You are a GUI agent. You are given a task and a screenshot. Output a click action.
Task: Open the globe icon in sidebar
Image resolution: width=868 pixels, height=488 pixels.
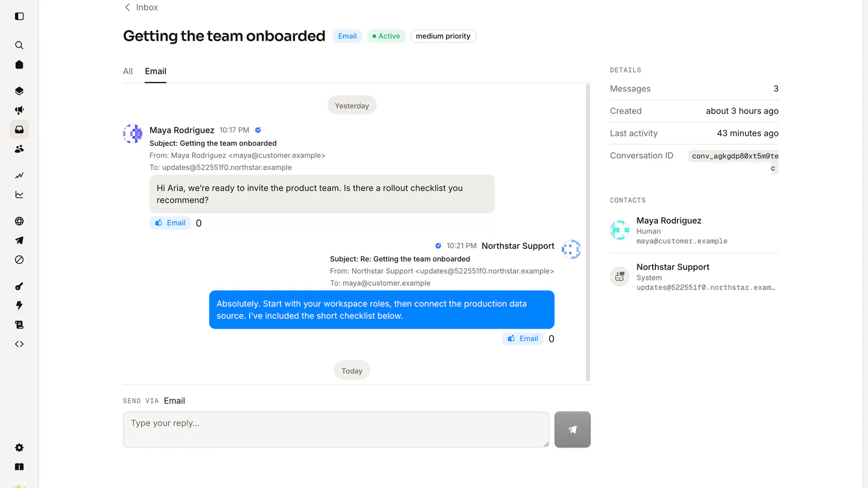point(20,221)
